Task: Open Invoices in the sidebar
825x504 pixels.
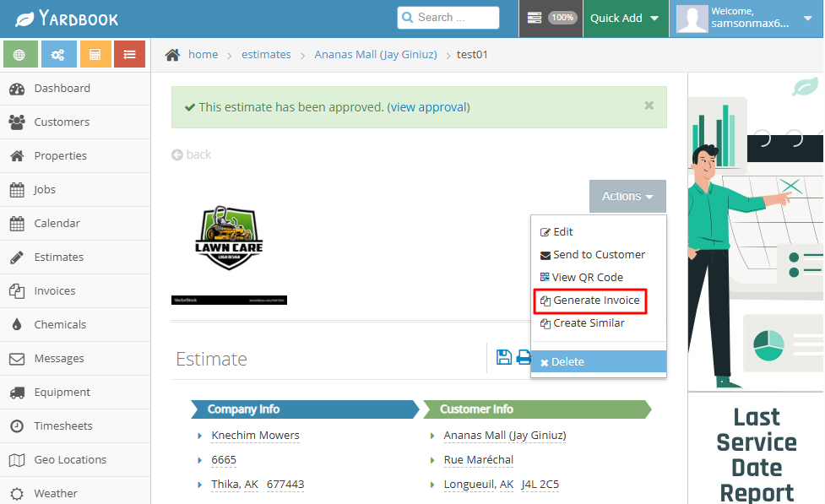Action: pos(75,291)
